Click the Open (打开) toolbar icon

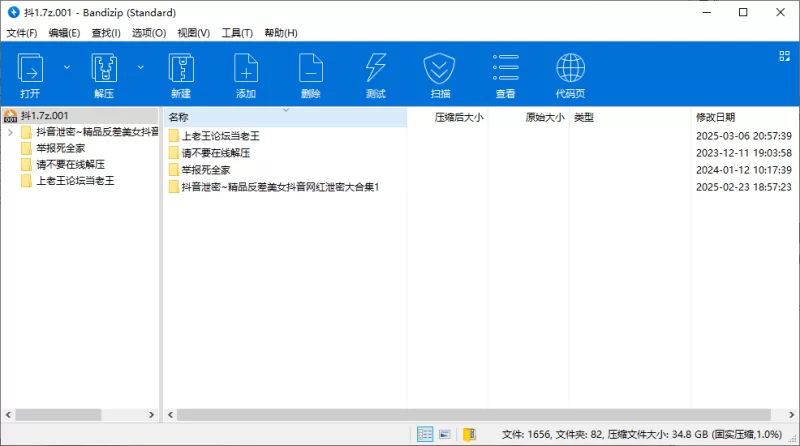(30, 75)
